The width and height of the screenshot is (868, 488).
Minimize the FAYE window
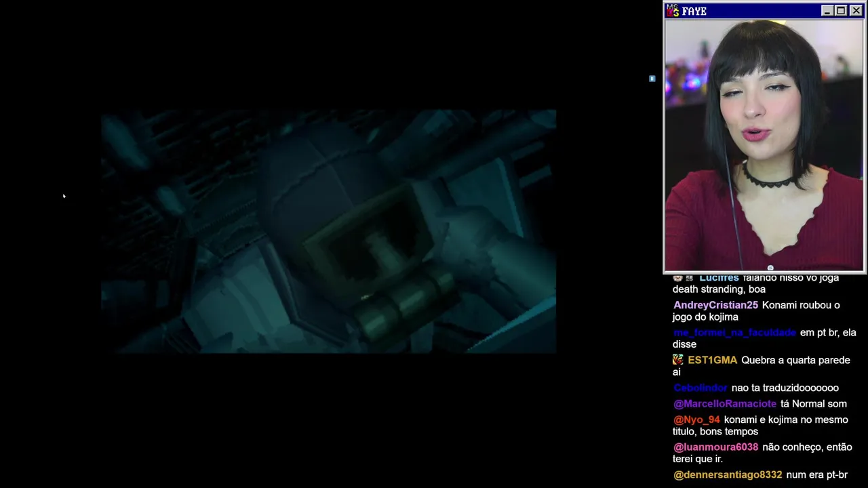827,11
